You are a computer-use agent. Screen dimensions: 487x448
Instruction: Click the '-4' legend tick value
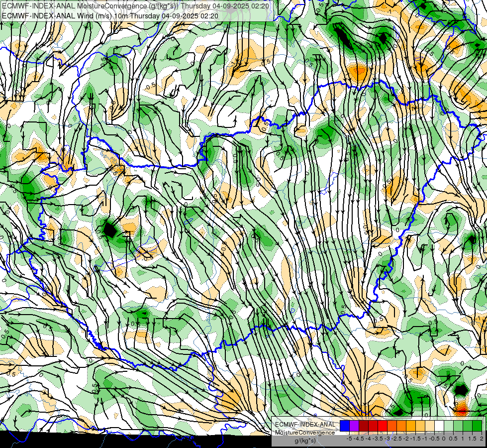click(x=368, y=439)
